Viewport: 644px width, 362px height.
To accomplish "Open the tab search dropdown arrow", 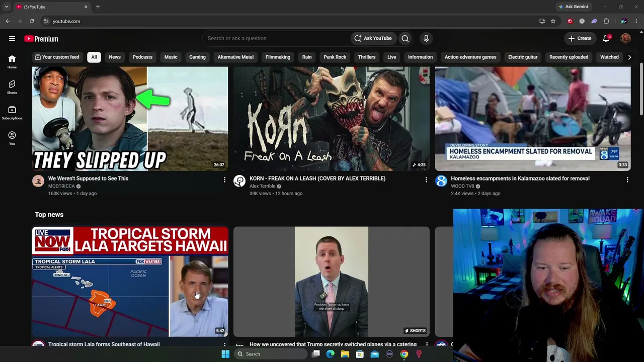I will pyautogui.click(x=7, y=7).
